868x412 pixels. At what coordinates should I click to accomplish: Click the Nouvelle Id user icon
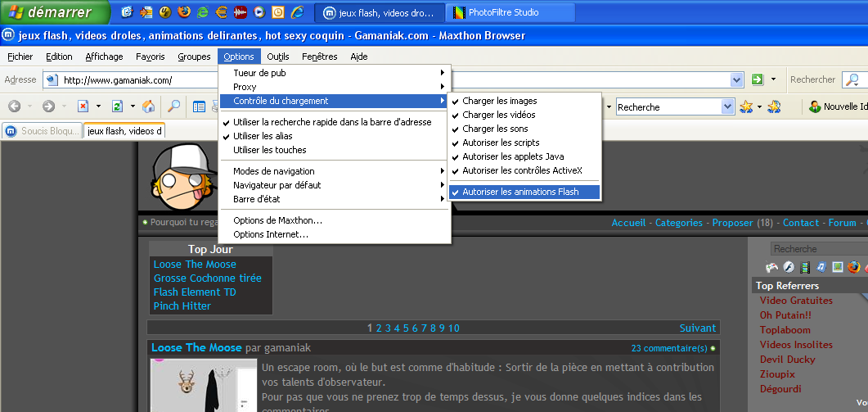(x=814, y=106)
